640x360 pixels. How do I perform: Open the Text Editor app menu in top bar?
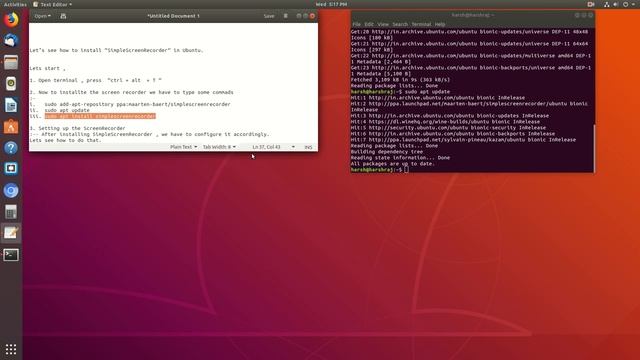coord(52,4)
